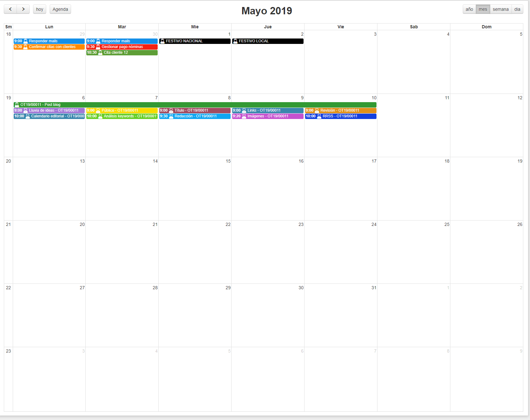Select day number 18

[447, 161]
